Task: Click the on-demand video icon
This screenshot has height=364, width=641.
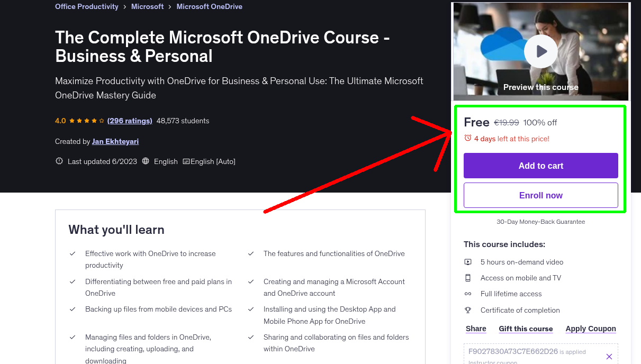Action: point(468,262)
